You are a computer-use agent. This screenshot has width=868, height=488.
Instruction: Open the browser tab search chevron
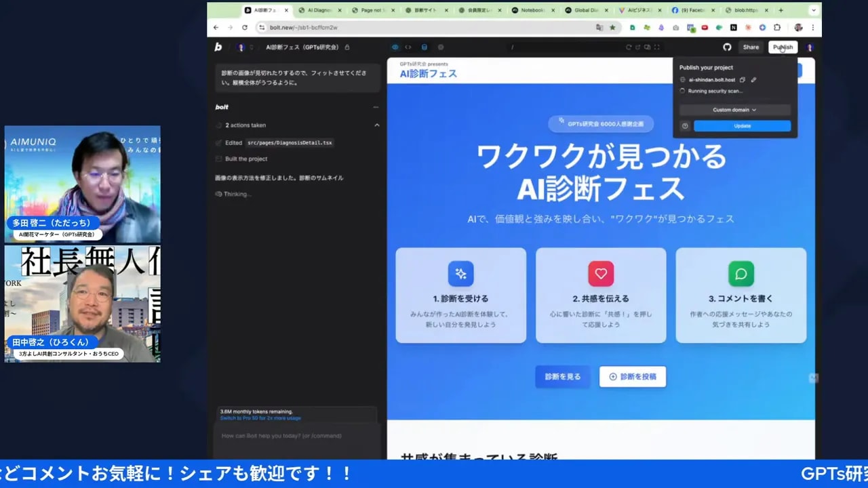[x=814, y=10]
